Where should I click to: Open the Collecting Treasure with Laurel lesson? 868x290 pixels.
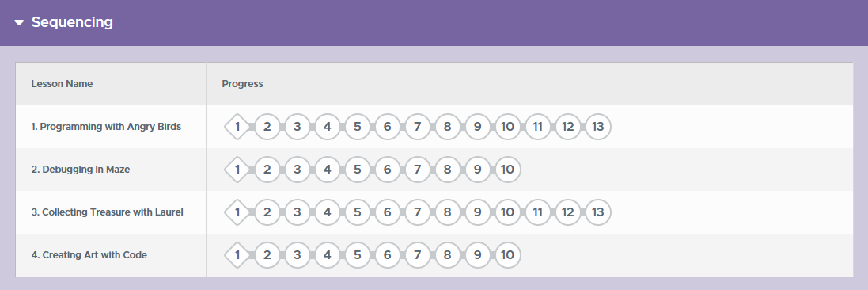coord(107,212)
